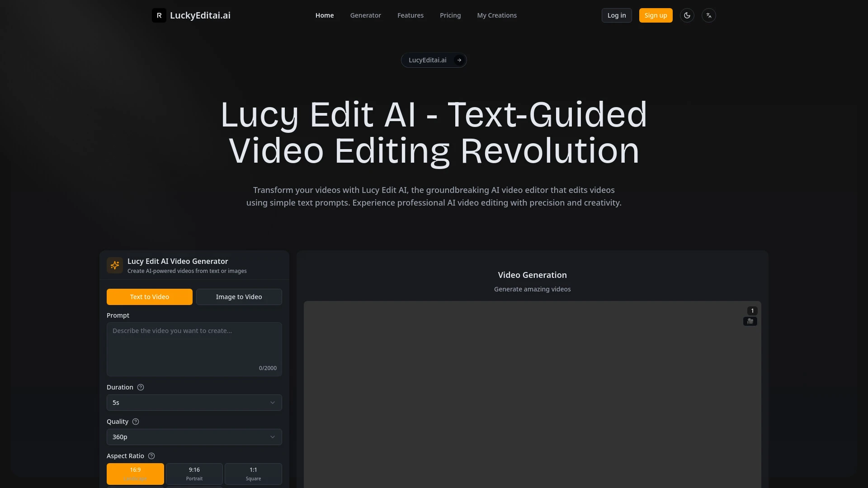The width and height of the screenshot is (868, 488).
Task: Click the arrow inside the LucyEditai.ai pill
Action: (459, 60)
